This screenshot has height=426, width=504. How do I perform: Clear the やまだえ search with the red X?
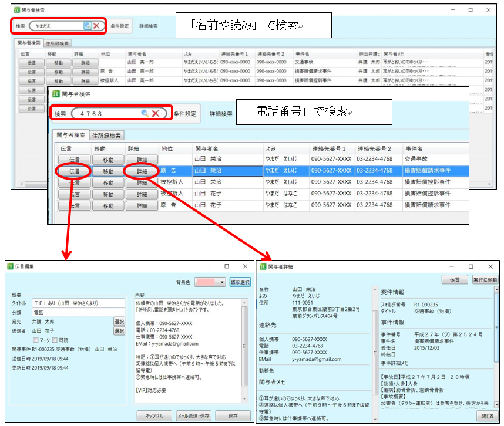[96, 26]
